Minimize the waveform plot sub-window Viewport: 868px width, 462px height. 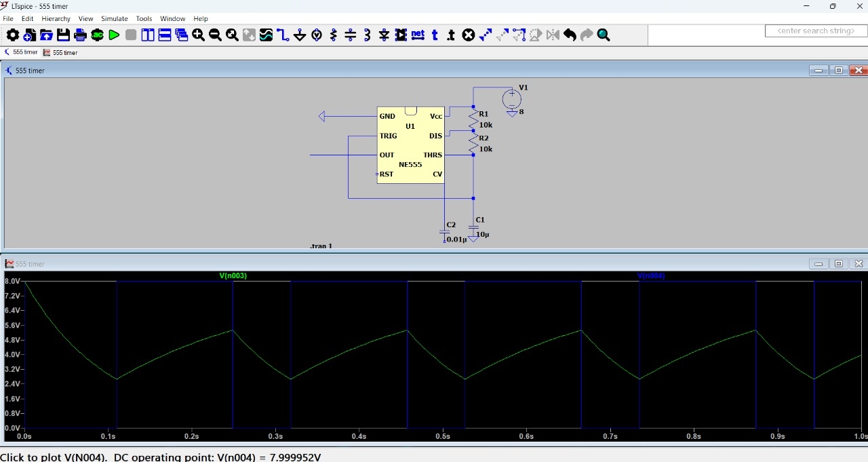(818, 264)
